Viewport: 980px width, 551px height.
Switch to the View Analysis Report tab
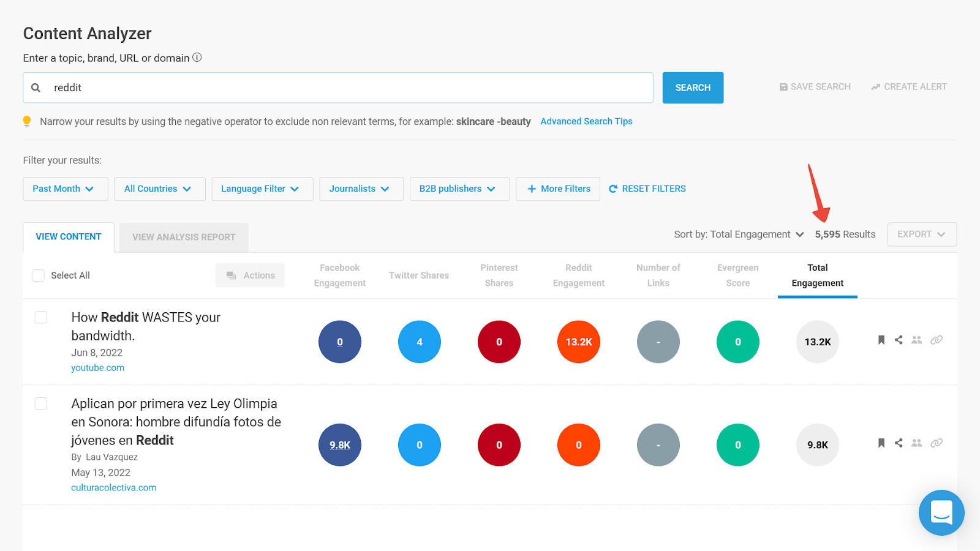point(184,238)
